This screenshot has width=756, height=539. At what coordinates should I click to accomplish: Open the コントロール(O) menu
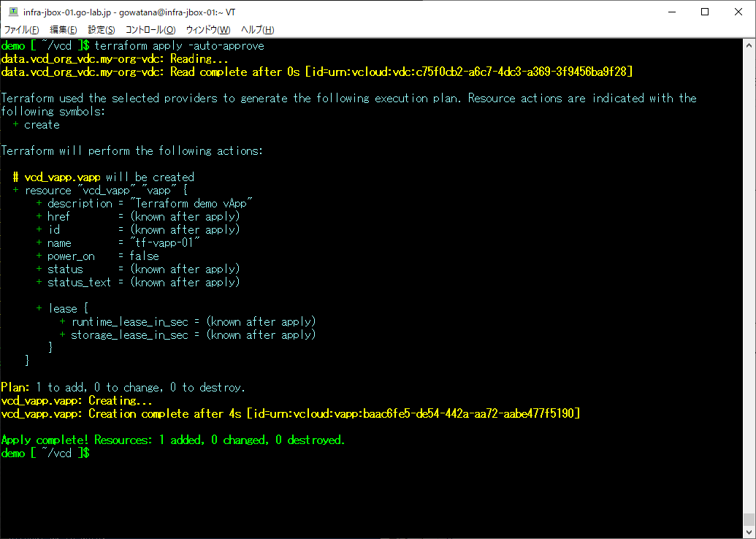click(150, 30)
